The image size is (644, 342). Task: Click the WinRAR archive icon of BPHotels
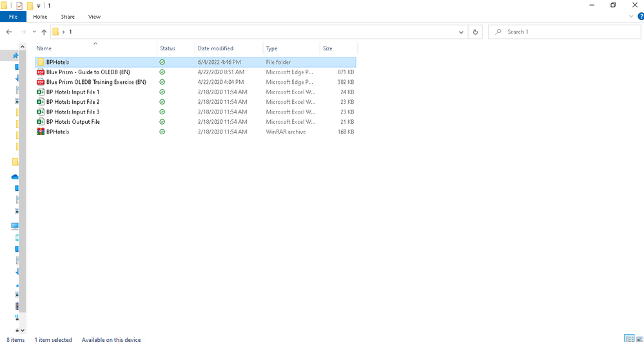point(40,132)
